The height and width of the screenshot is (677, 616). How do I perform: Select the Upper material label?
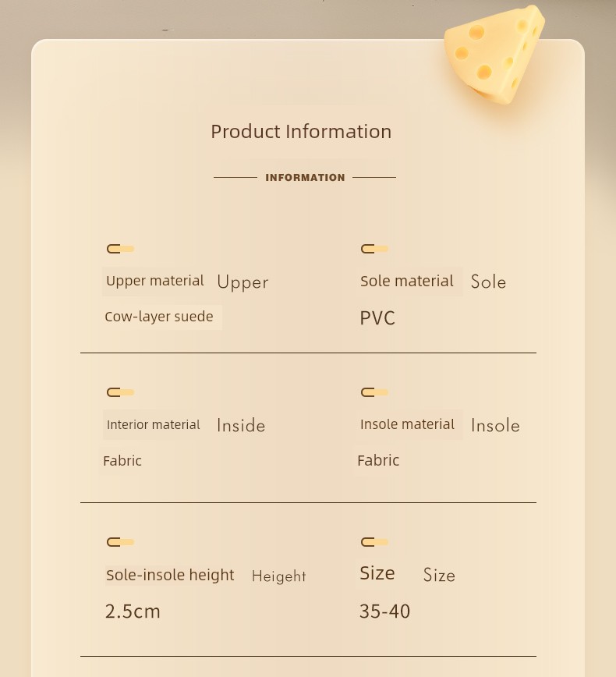pos(155,281)
